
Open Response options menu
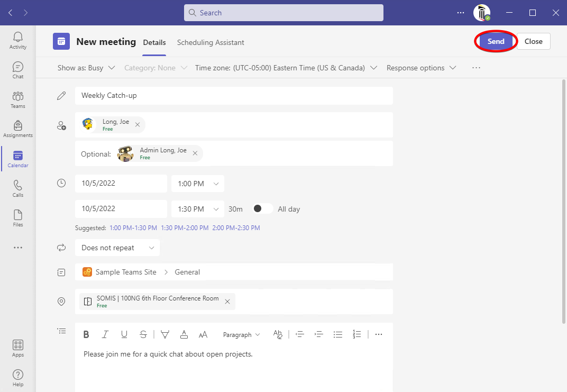[x=421, y=68]
